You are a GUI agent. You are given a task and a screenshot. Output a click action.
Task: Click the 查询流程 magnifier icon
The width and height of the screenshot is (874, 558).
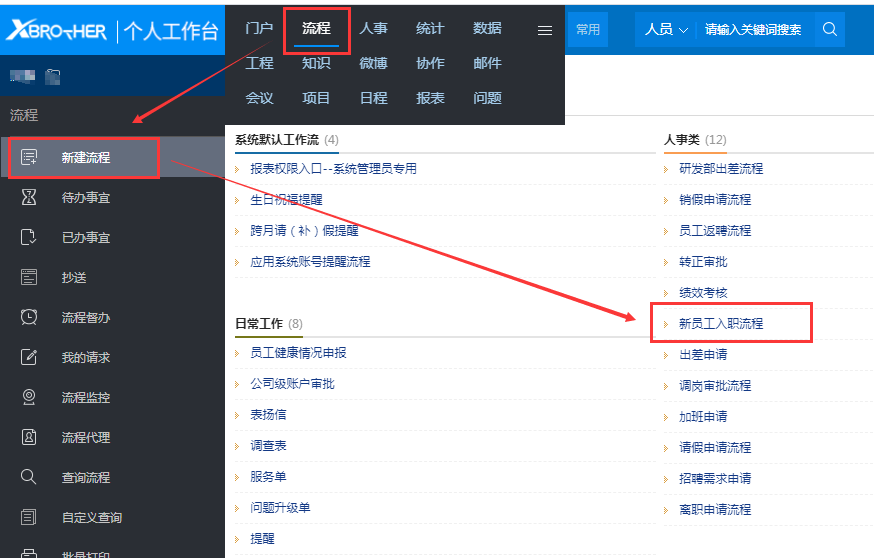click(29, 477)
